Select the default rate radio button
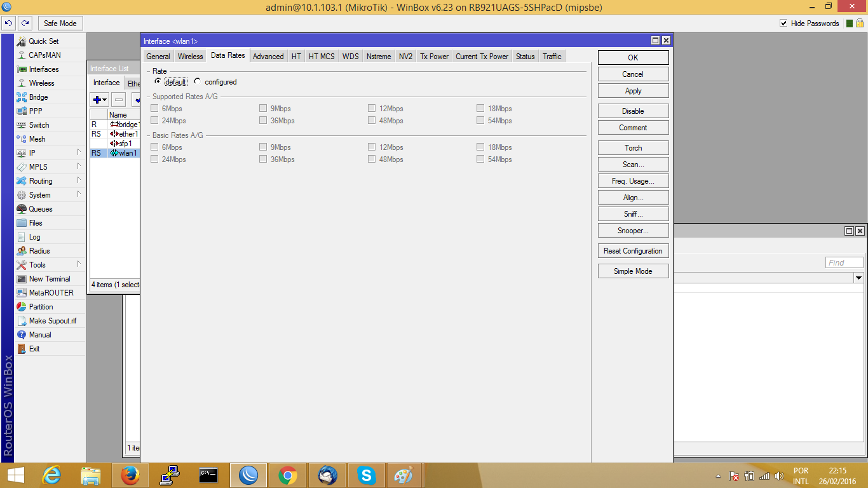868x488 pixels. 158,82
